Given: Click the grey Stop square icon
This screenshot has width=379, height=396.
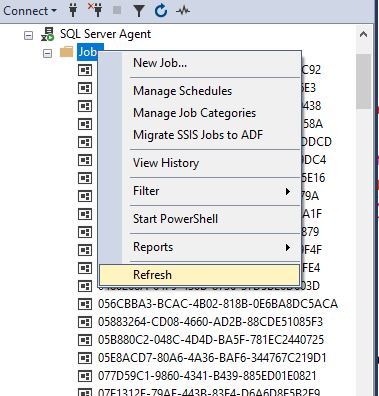Looking at the screenshot, I should [117, 11].
